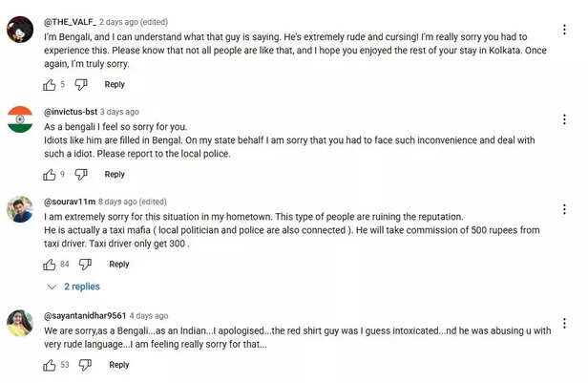
Task: Reply to @invictus-bst comment
Action: (x=115, y=175)
